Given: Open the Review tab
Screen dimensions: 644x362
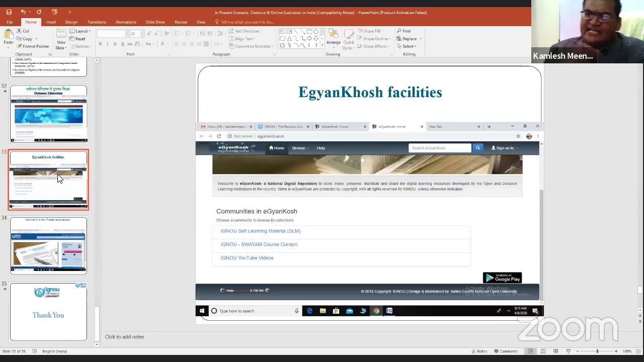Looking at the screenshot, I should pos(181,22).
